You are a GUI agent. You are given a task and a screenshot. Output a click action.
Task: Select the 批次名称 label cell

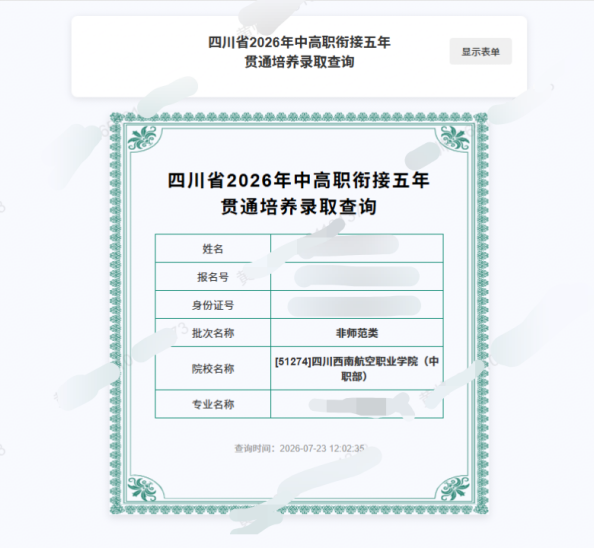[213, 333]
